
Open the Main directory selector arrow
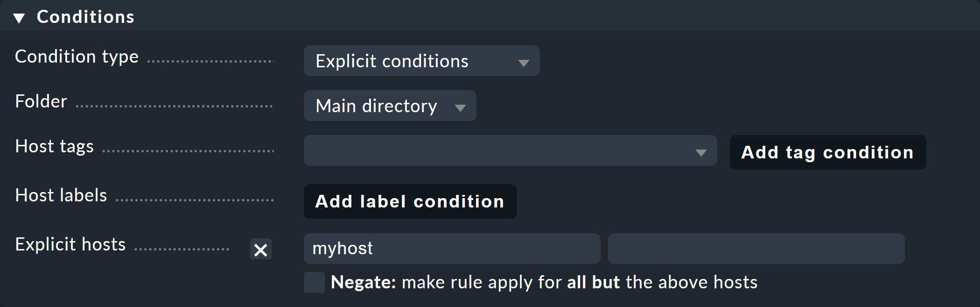coord(461,107)
